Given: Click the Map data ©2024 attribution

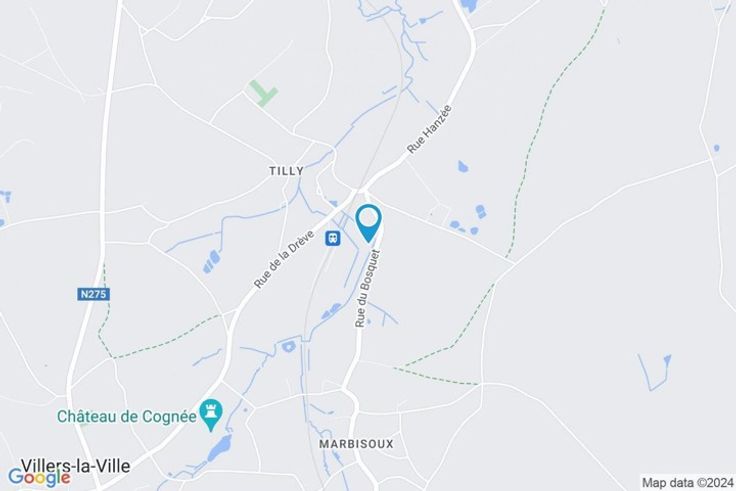Looking at the screenshot, I should click(687, 483).
